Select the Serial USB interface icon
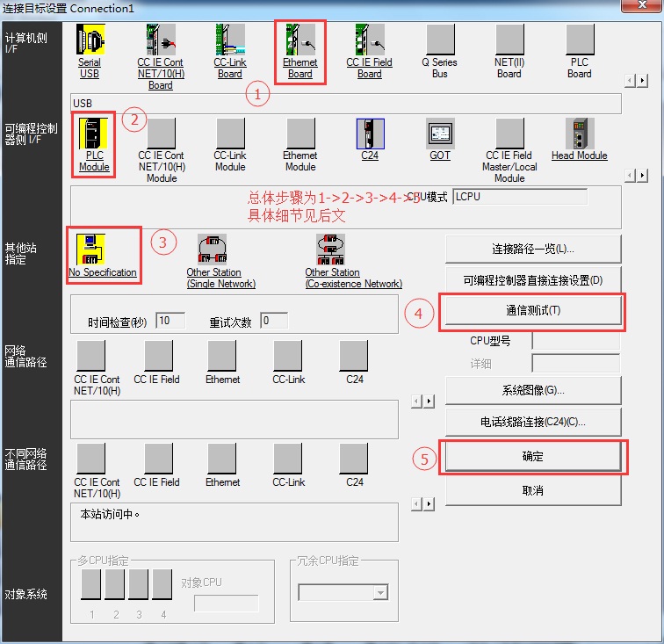Screen dimensions: 664x644 pos(90,40)
